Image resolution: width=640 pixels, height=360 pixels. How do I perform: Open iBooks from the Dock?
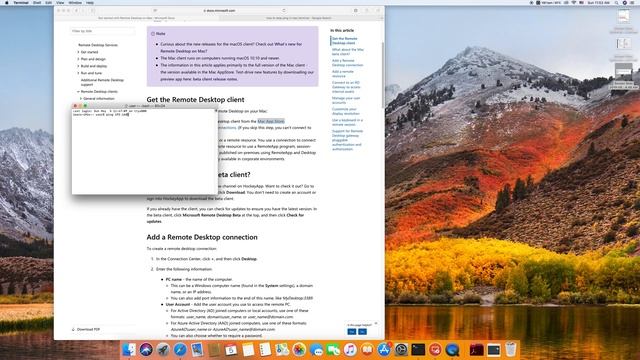point(367,350)
